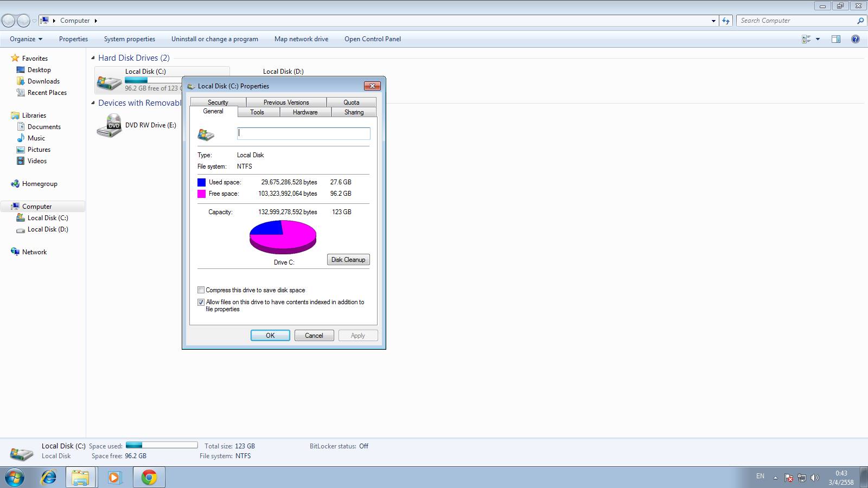868x488 pixels.
Task: Launch Internet Explorer from taskbar
Action: (49, 478)
